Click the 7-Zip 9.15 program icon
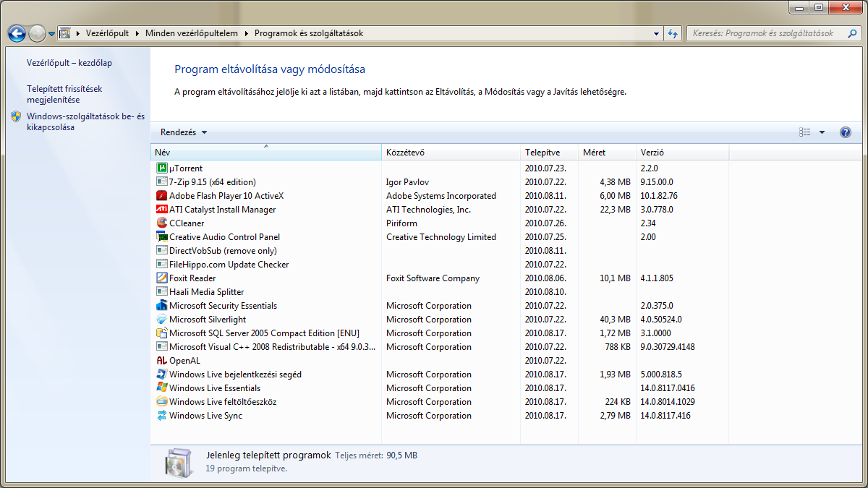 [162, 182]
